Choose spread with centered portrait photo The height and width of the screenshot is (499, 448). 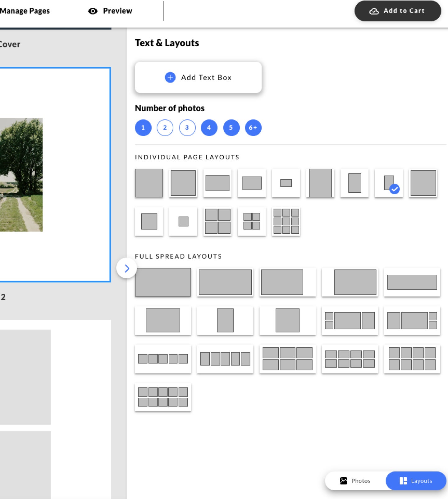pos(225,321)
